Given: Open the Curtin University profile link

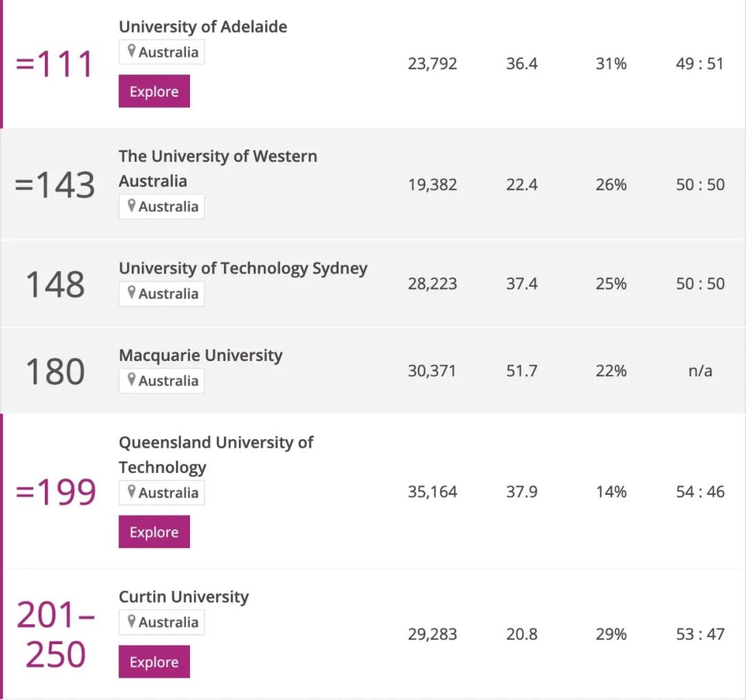Looking at the screenshot, I should tap(184, 596).
